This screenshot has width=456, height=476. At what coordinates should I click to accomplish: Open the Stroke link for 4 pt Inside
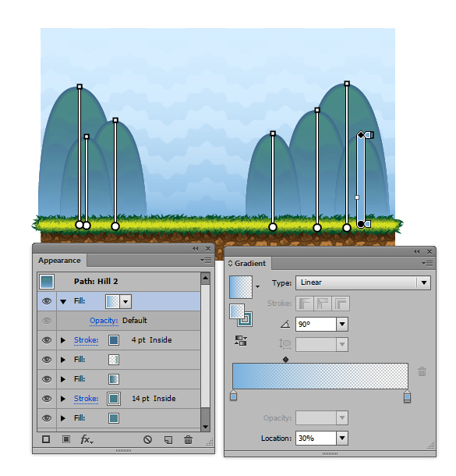pyautogui.click(x=86, y=340)
